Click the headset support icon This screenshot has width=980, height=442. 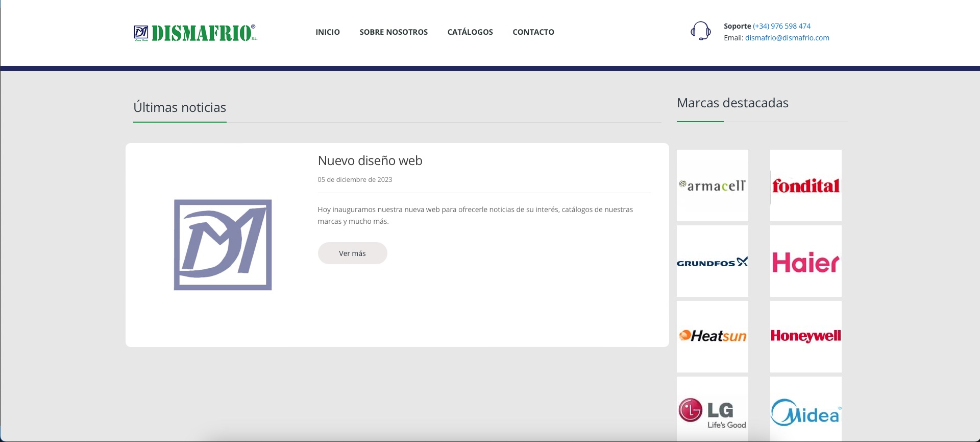[x=700, y=31]
